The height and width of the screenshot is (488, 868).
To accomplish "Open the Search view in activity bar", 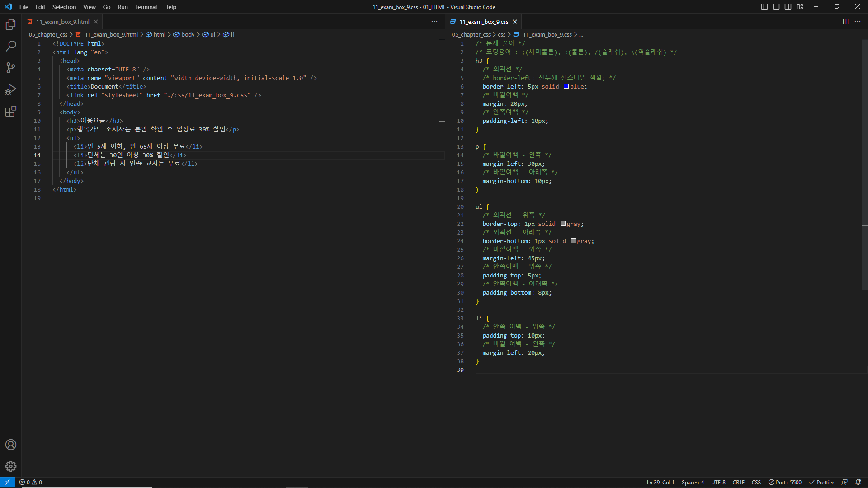I will point(11,46).
